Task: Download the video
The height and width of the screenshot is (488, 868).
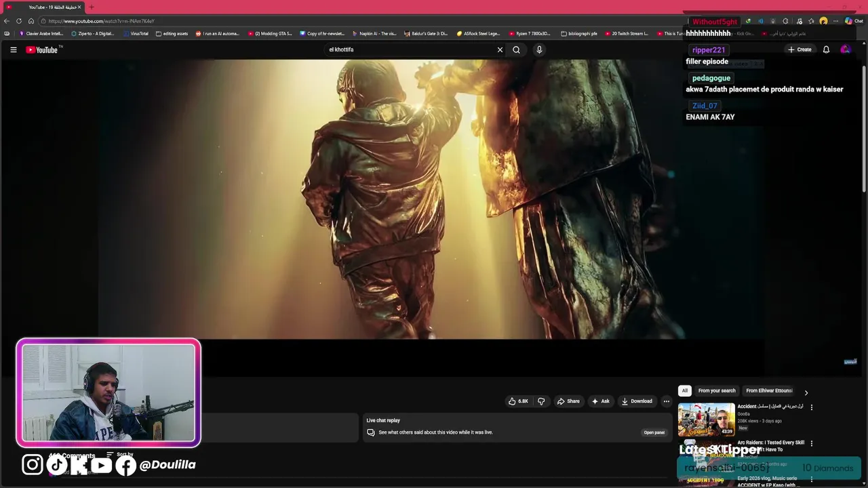Action: click(637, 401)
